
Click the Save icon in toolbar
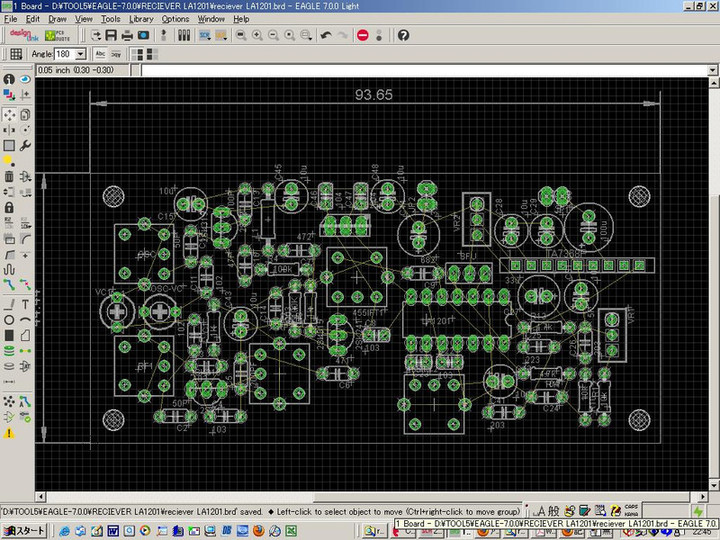(x=109, y=35)
